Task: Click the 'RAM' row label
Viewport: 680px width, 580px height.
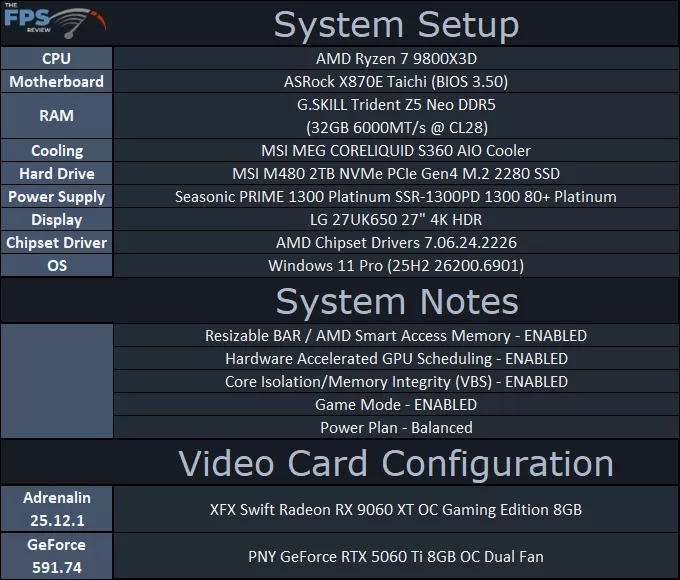Action: click(x=56, y=116)
